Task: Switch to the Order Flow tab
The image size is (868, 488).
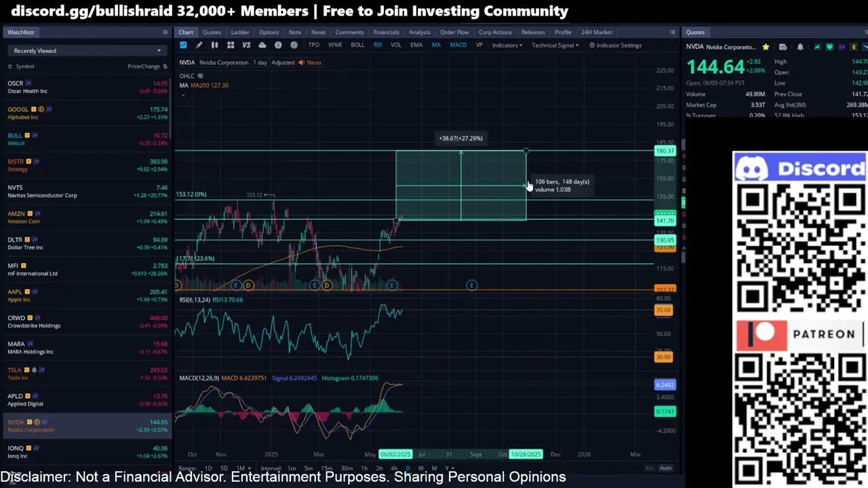Action: [x=454, y=32]
